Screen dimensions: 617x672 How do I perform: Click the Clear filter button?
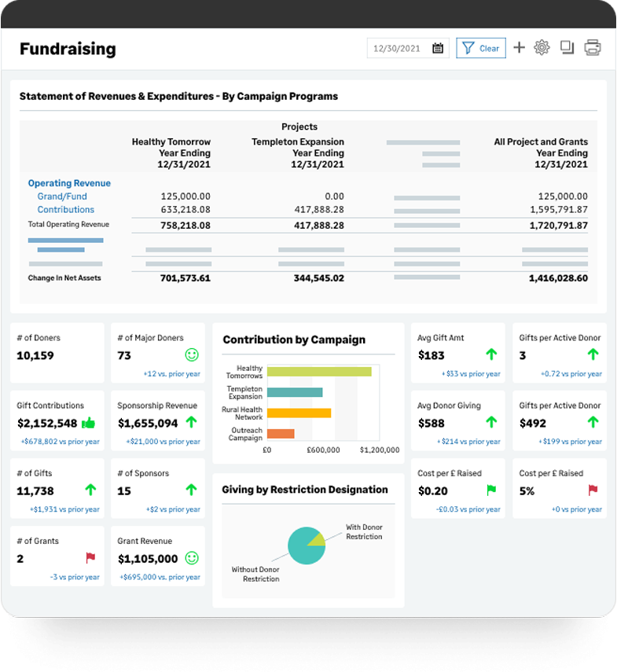481,48
